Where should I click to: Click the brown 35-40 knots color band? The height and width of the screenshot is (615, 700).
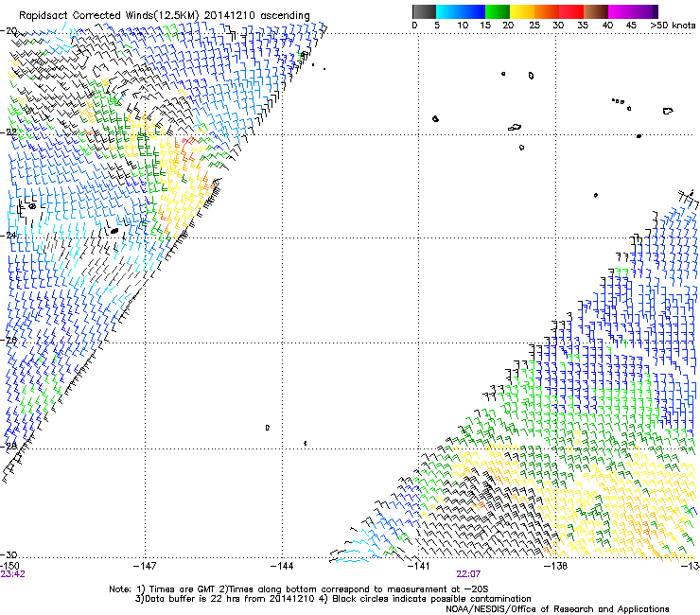[596, 11]
